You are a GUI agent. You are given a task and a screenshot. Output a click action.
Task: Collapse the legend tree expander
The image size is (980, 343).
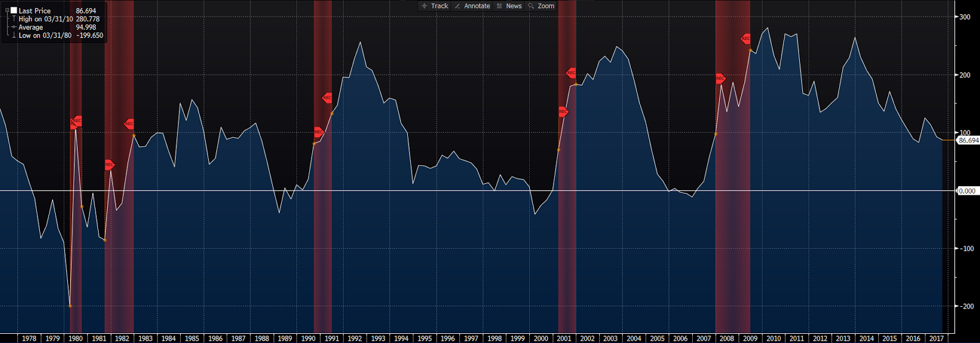pyautogui.click(x=7, y=10)
